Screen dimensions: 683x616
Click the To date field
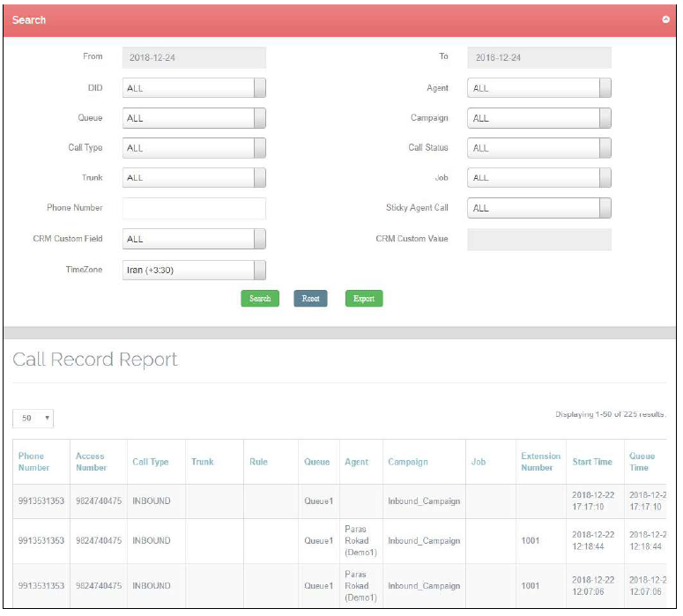538,57
